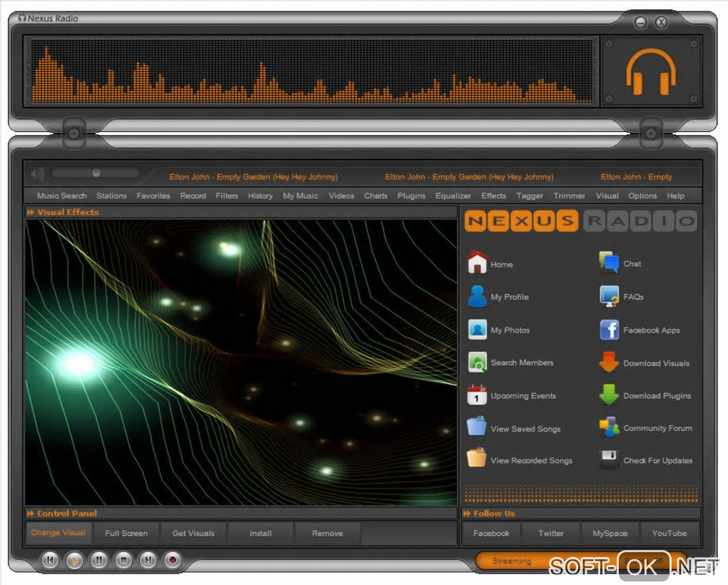Open the Charts menu
Screen dimensions: 728x585
pyautogui.click(x=375, y=195)
